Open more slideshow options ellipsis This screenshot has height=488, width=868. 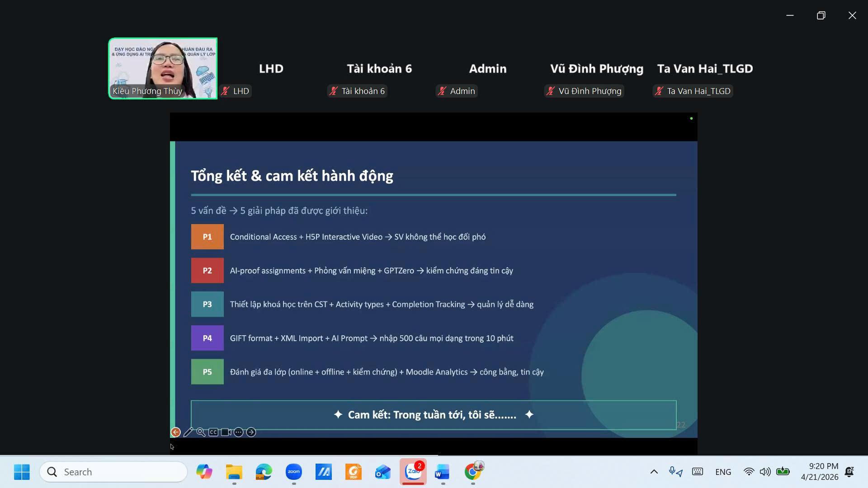coord(239,432)
